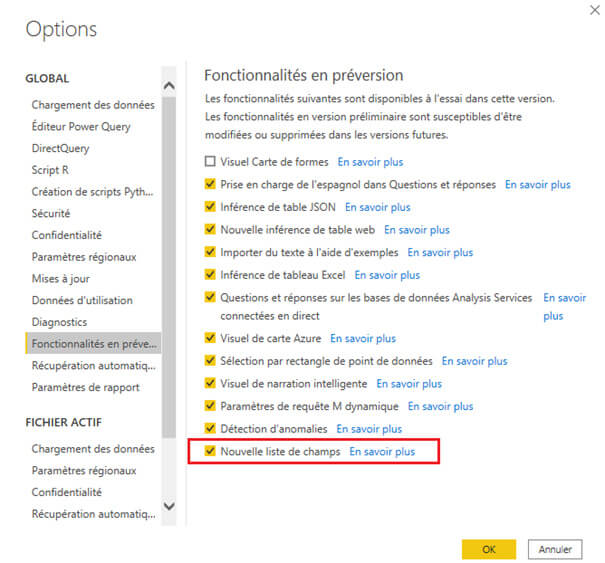Viewport: 605px width, 563px height.
Task: Toggle Visuel de carte Azure checkbox
Action: tap(210, 338)
